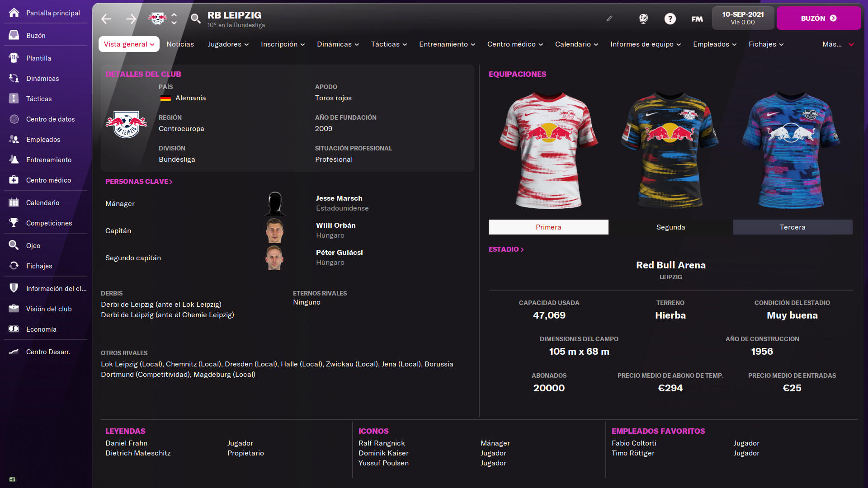The width and height of the screenshot is (868, 488).
Task: Select the Primera kit toggle
Action: click(548, 227)
